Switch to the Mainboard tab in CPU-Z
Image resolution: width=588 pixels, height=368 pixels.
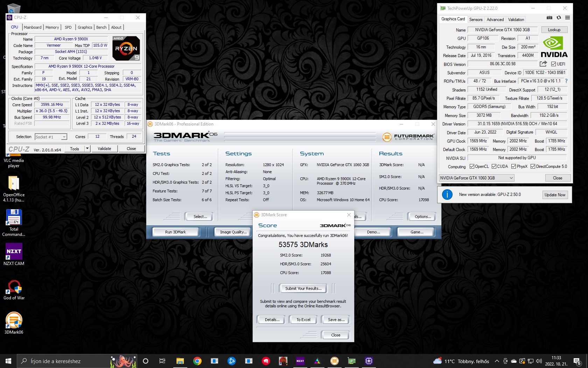pyautogui.click(x=33, y=27)
